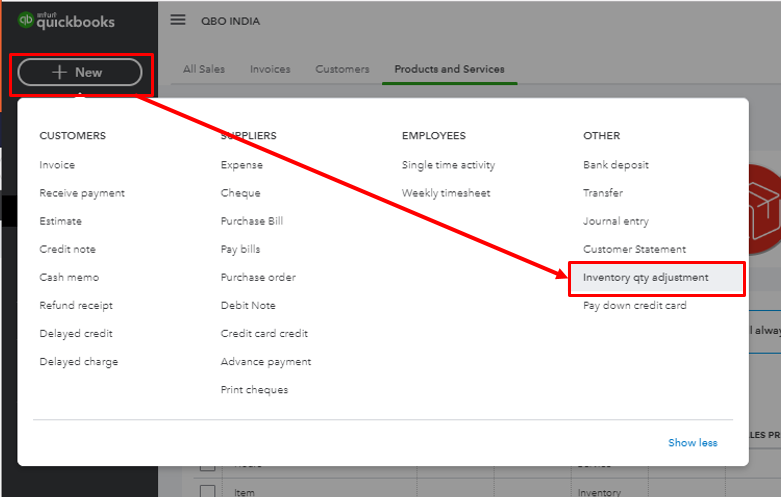Choose Advance payment
Screen dimensions: 781x497
pos(266,362)
